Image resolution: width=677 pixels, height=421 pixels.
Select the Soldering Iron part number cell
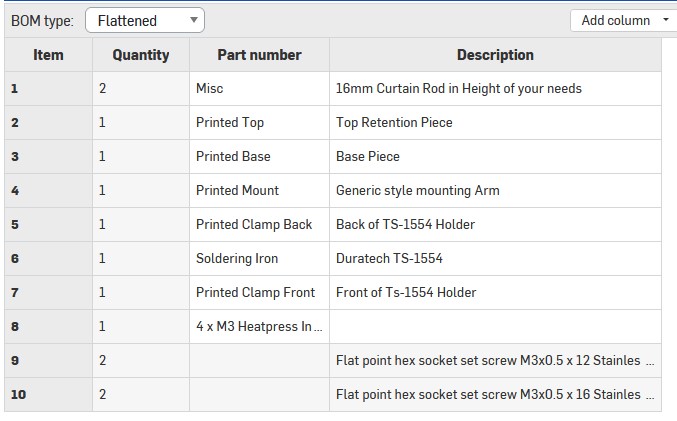pos(259,258)
